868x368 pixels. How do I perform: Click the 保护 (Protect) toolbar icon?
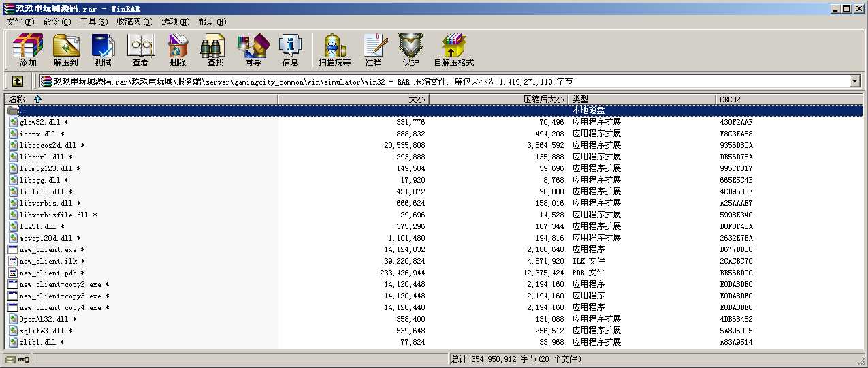click(411, 50)
